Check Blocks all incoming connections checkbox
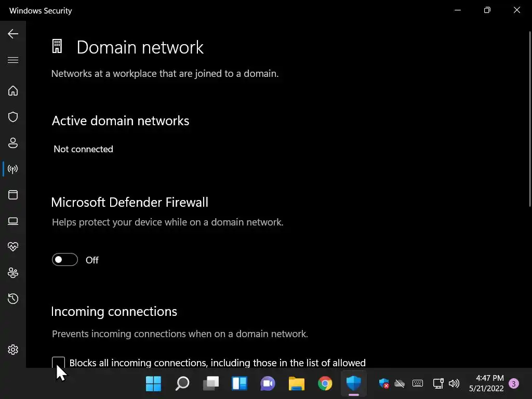 pos(58,362)
